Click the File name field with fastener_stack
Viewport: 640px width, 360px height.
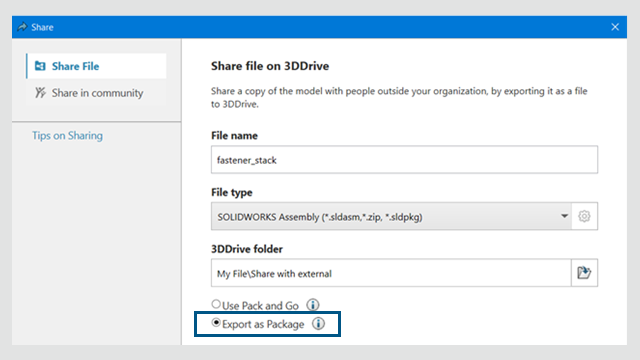(404, 160)
